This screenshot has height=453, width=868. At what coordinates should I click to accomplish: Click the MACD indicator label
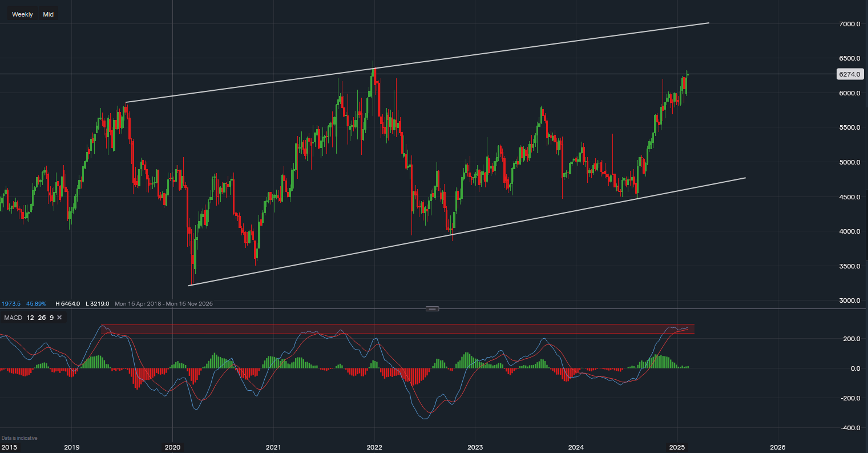coord(13,317)
